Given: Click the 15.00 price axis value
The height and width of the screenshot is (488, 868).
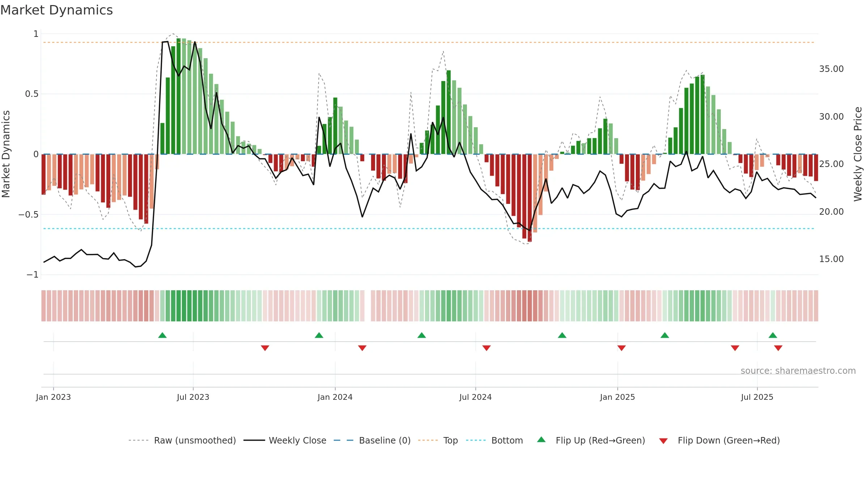Looking at the screenshot, I should tap(831, 259).
